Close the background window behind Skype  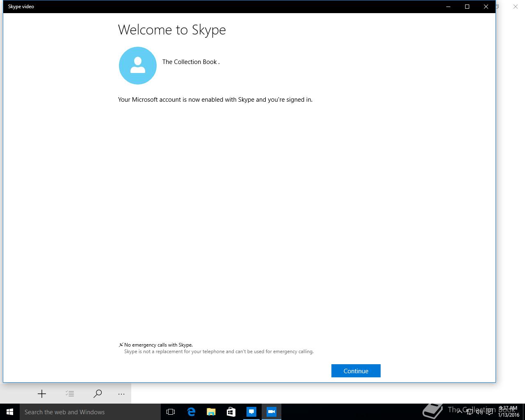[516, 7]
